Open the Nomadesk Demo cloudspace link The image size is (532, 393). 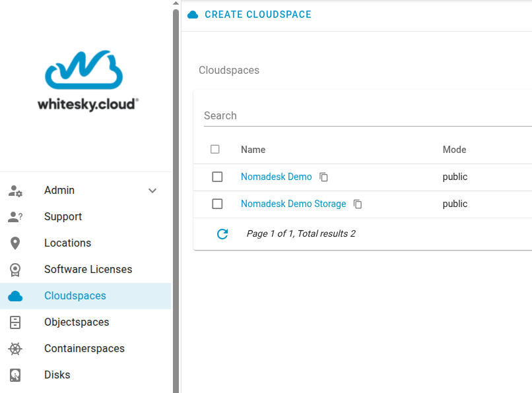click(x=276, y=177)
